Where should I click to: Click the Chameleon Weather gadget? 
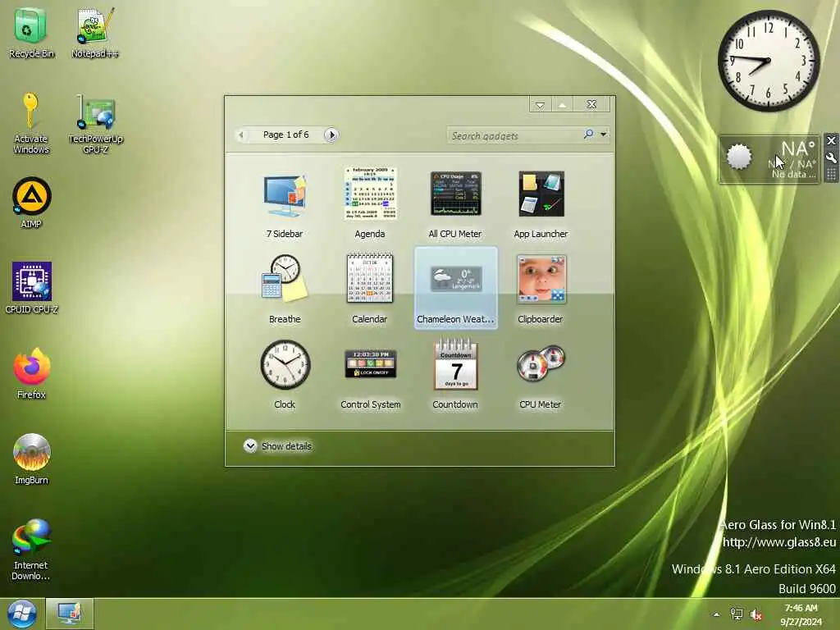pos(455,288)
